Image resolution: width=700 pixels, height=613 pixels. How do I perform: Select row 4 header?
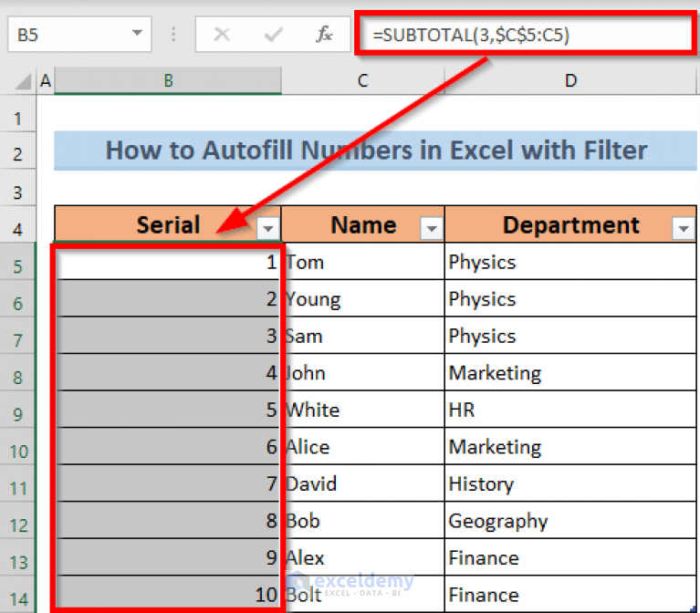pyautogui.click(x=18, y=224)
